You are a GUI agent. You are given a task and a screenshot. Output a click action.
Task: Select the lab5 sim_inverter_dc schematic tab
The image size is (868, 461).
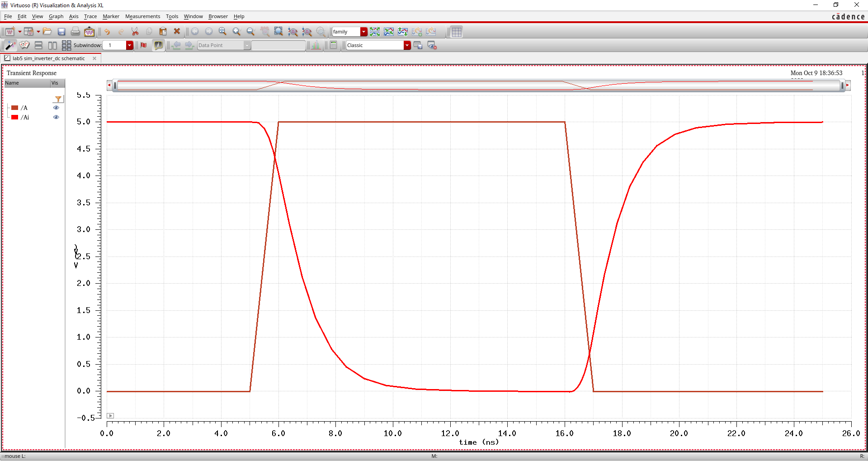(48, 58)
